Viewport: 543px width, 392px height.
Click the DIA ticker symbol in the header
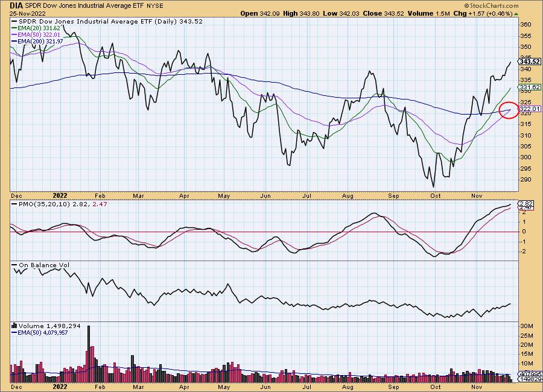tap(16, 5)
